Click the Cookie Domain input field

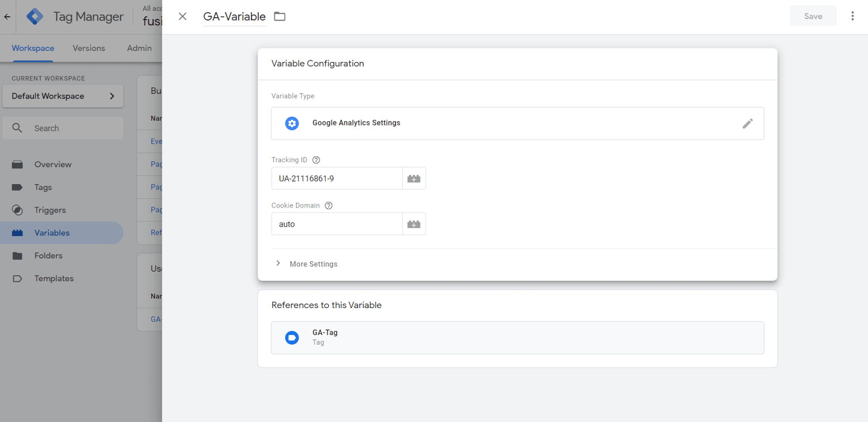point(336,224)
